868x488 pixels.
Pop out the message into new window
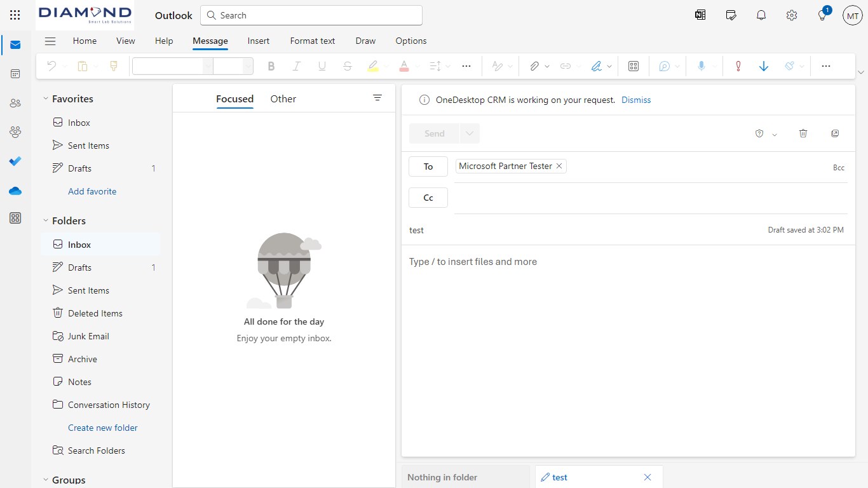(835, 133)
